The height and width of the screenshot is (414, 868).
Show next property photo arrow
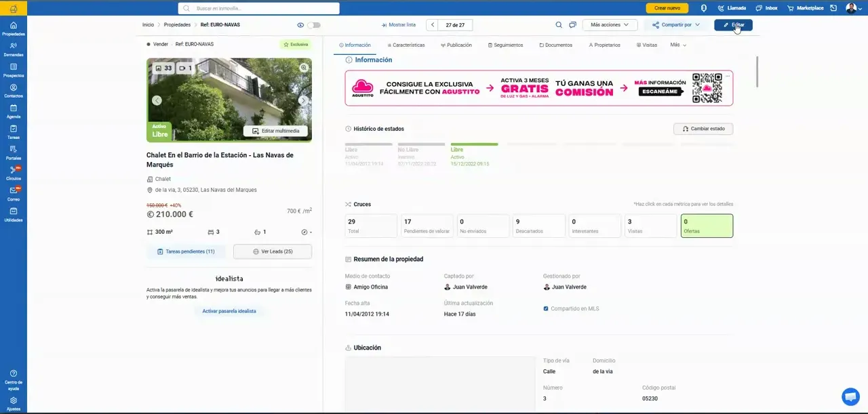(x=302, y=100)
